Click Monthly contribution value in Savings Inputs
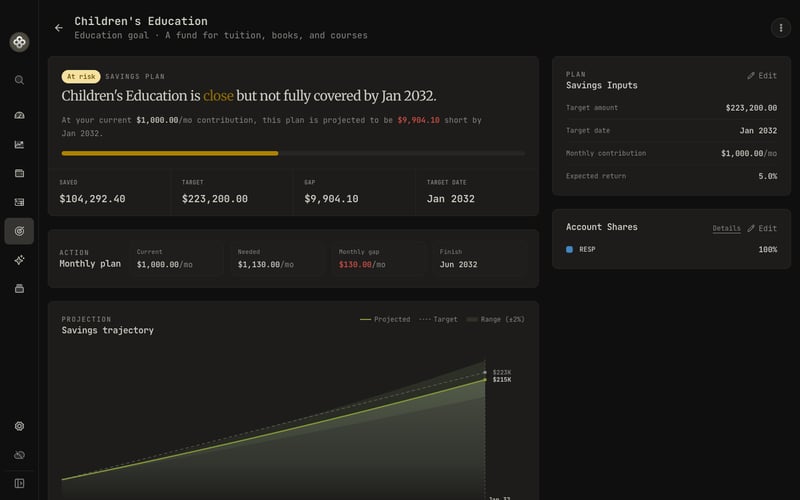 (749, 154)
